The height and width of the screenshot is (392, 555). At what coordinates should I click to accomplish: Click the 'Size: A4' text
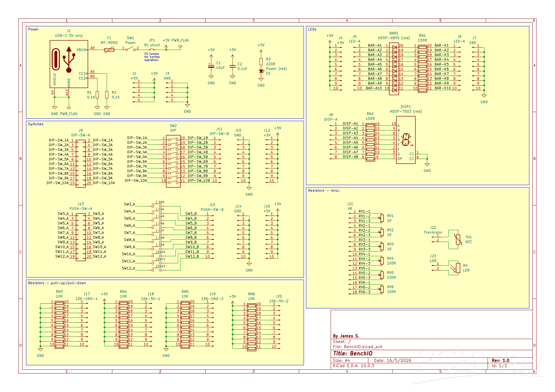pos(341,361)
